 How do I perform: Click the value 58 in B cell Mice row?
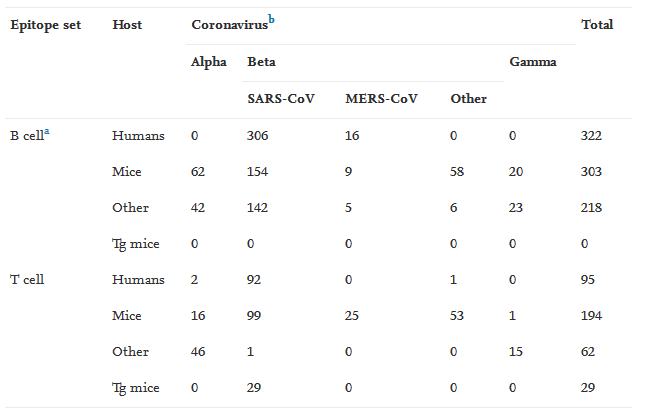(x=457, y=172)
